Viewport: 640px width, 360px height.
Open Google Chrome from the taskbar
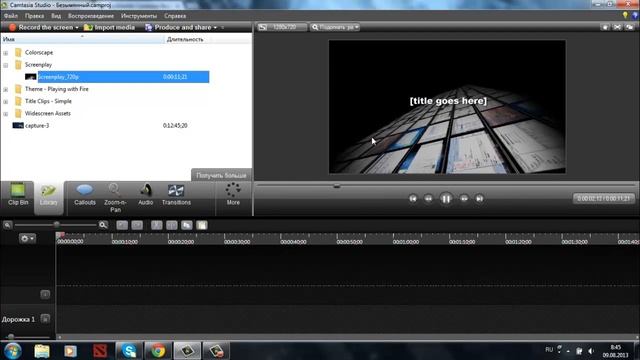coord(158,351)
